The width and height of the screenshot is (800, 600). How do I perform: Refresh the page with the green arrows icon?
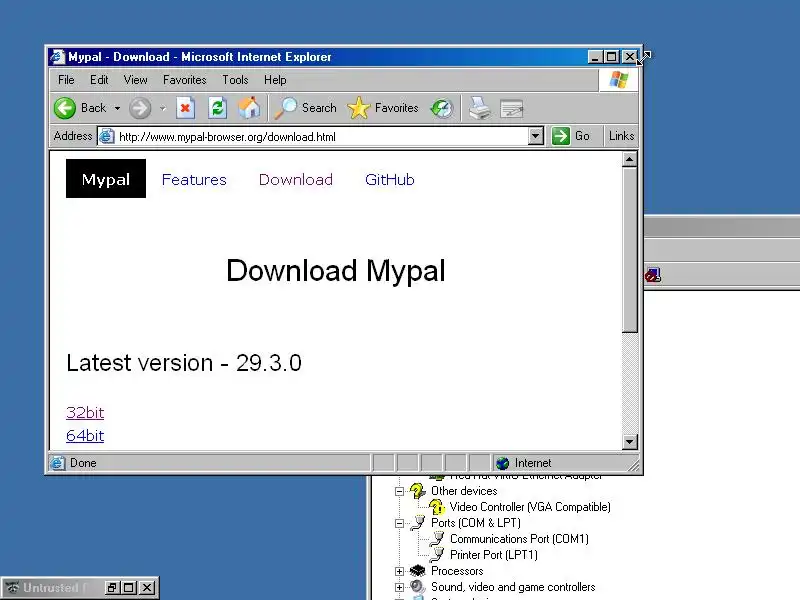tap(217, 108)
